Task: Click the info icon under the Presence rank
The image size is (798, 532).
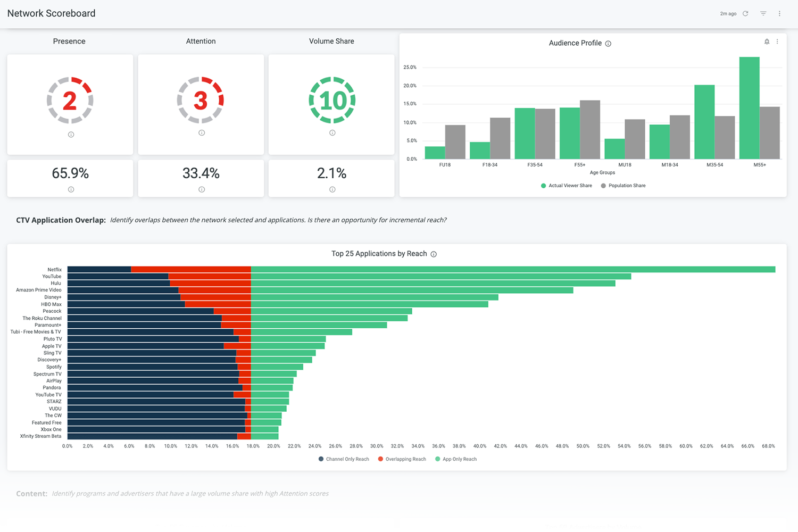Action: (70, 135)
